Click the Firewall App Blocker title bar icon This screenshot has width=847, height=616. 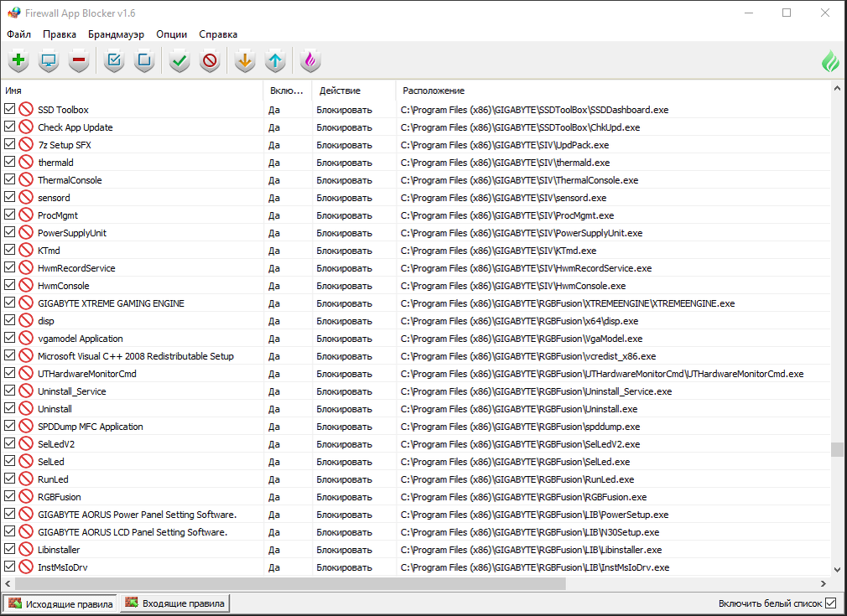14,13
